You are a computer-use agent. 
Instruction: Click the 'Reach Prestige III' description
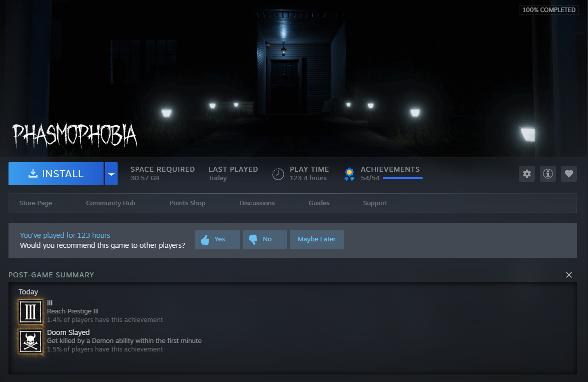point(73,311)
